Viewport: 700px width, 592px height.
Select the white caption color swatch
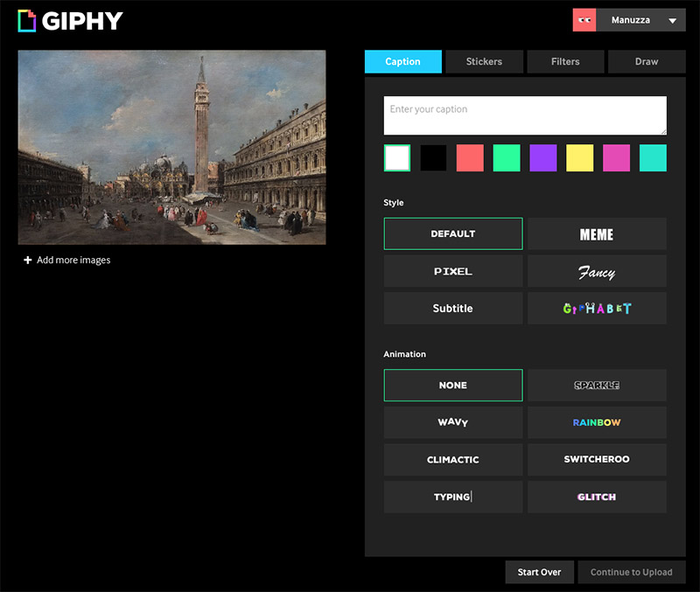[397, 158]
